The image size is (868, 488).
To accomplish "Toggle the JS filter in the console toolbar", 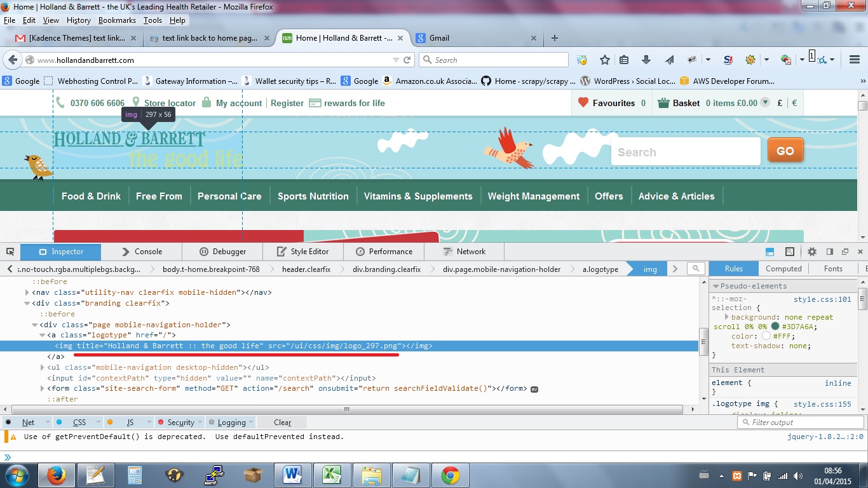I will (x=130, y=422).
